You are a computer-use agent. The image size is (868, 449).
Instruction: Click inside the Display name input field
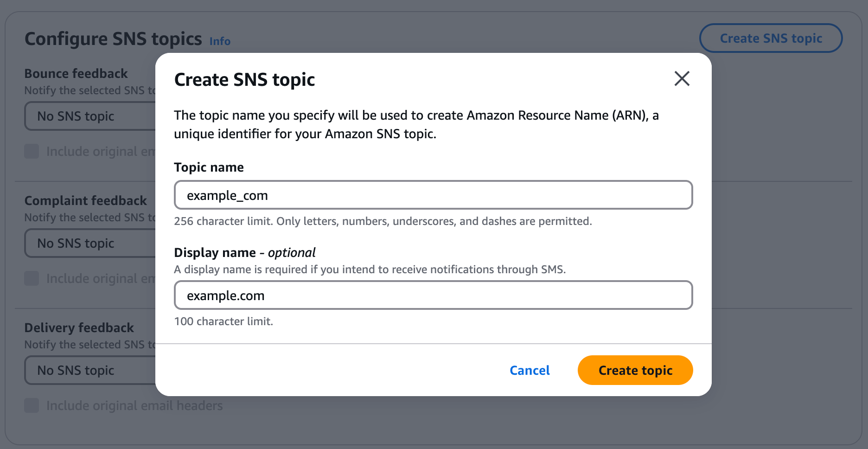(x=433, y=295)
